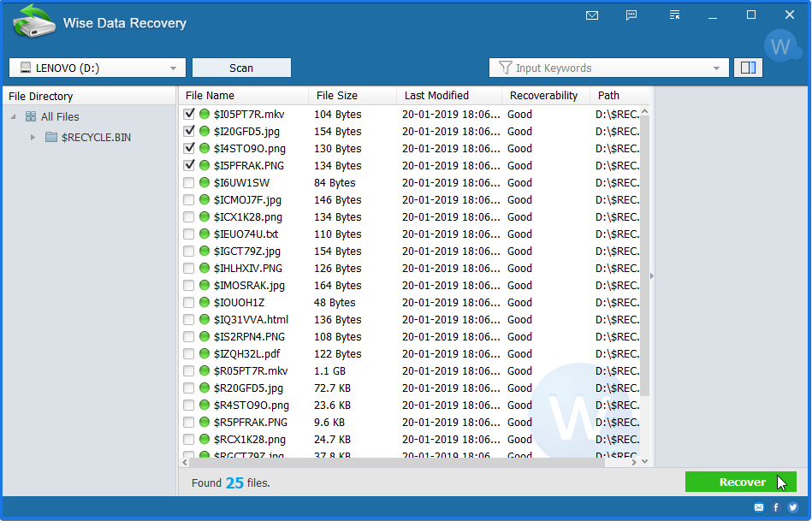
Task: Check the $R20GFD5.jpg checkbox
Action: click(189, 388)
